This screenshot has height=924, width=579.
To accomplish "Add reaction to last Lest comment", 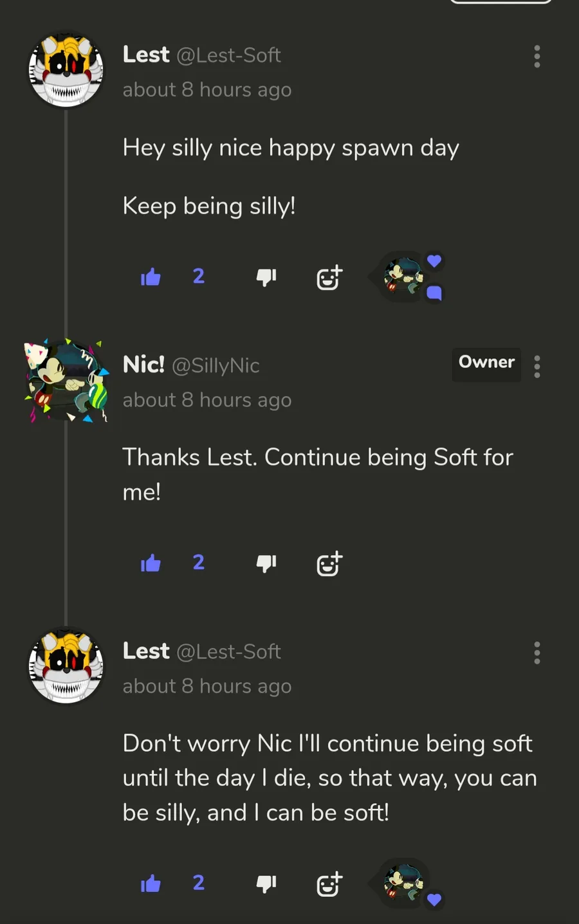I will 329,884.
